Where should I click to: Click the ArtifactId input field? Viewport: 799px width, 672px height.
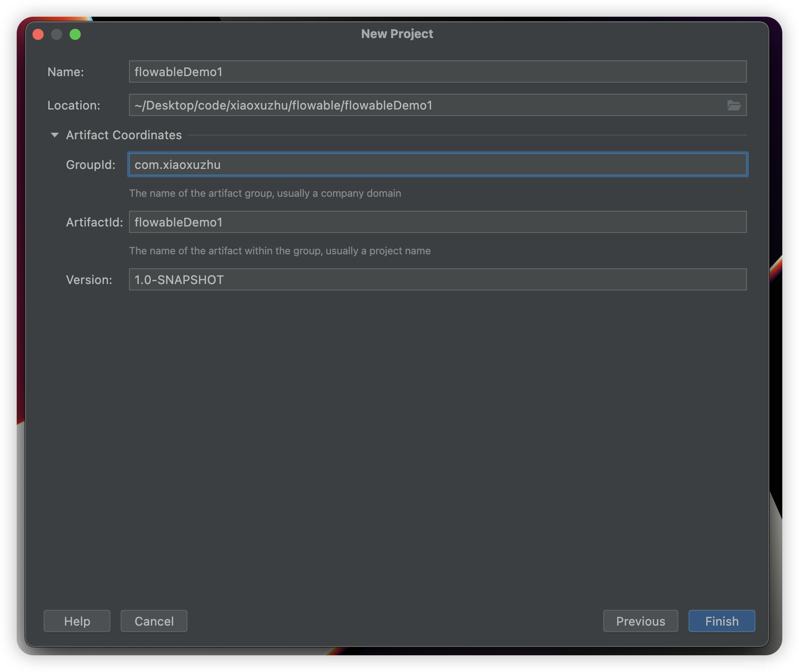pyautogui.click(x=438, y=222)
